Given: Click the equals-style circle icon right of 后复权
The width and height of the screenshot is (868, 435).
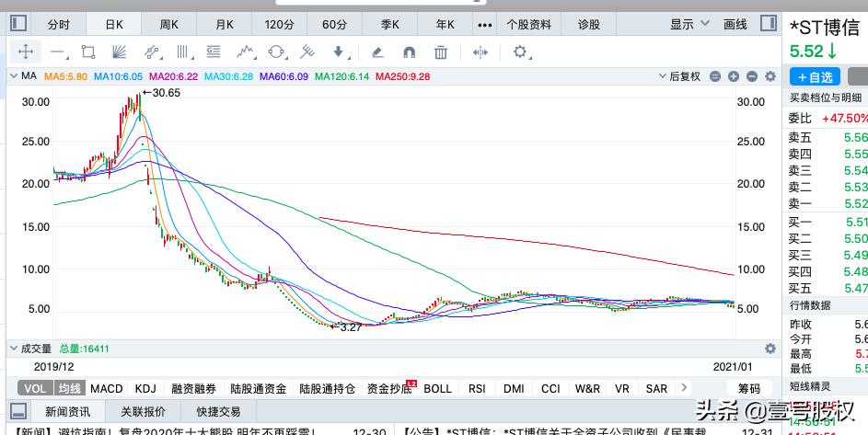Looking at the screenshot, I should 715,76.
